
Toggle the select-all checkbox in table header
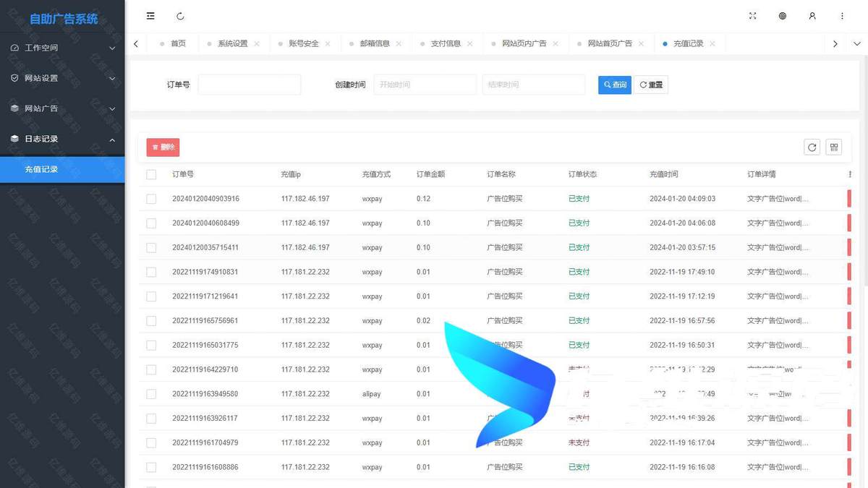(151, 174)
